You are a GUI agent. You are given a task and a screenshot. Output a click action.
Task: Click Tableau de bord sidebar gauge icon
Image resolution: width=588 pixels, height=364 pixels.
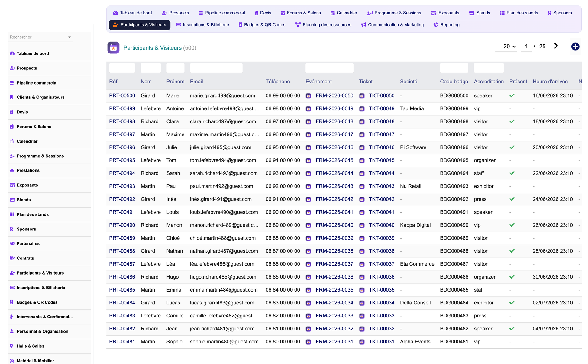(x=12, y=53)
